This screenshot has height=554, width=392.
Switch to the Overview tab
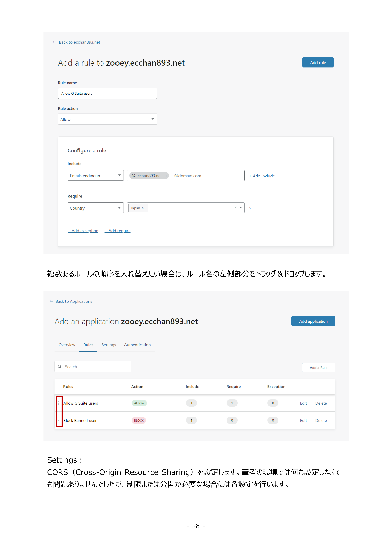point(67,345)
